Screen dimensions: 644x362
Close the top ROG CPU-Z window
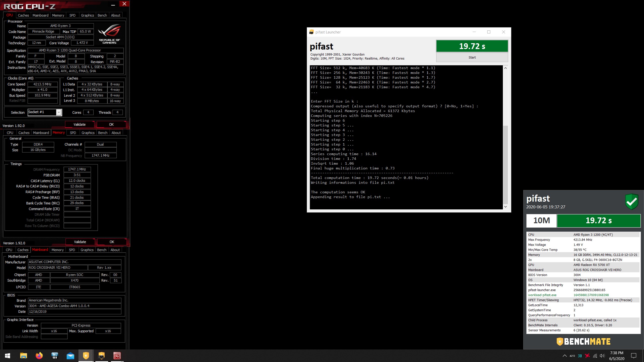point(124,4)
